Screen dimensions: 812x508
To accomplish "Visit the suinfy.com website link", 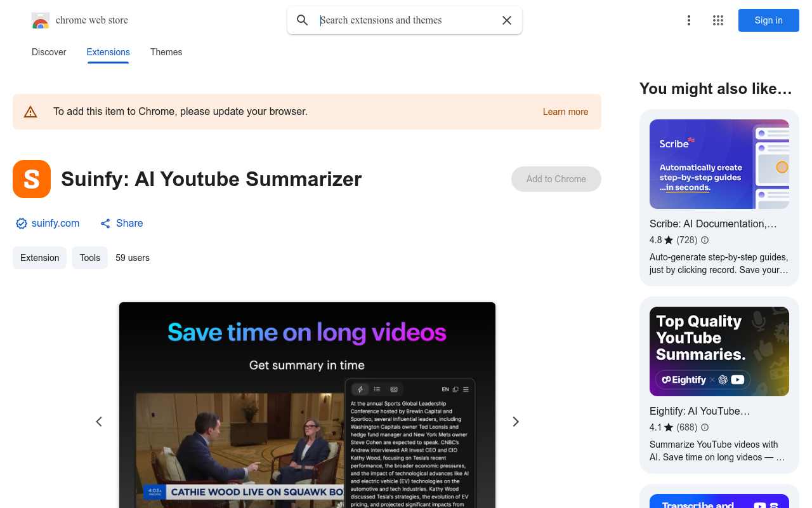I will (55, 224).
